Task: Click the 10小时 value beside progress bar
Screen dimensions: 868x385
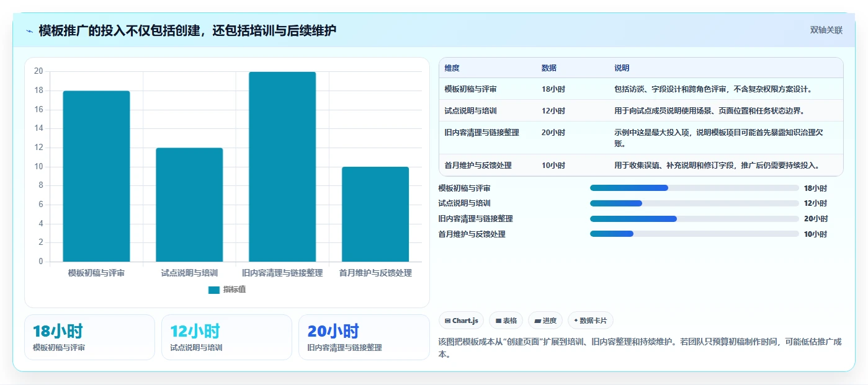Action: (x=815, y=234)
